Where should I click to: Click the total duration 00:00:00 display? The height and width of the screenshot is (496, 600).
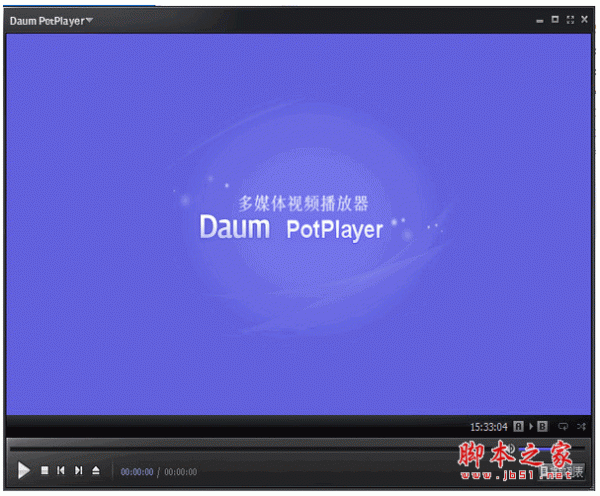pos(180,472)
